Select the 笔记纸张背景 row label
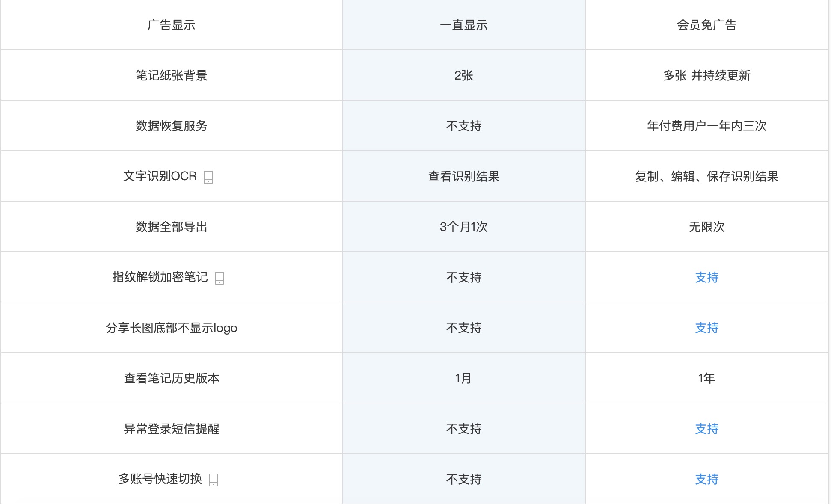Image resolution: width=831 pixels, height=504 pixels. click(x=171, y=75)
